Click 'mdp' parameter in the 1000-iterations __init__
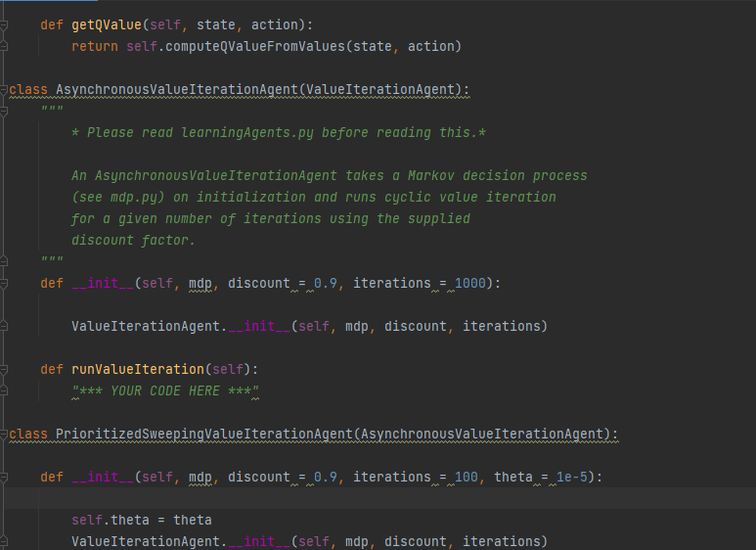 [200, 283]
